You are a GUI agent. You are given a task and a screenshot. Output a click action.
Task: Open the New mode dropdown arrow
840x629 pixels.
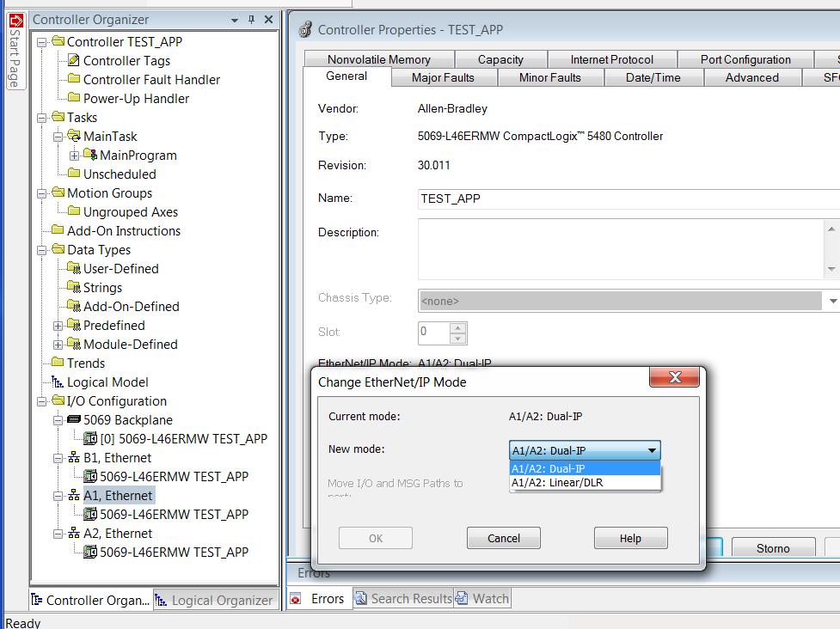pos(652,450)
